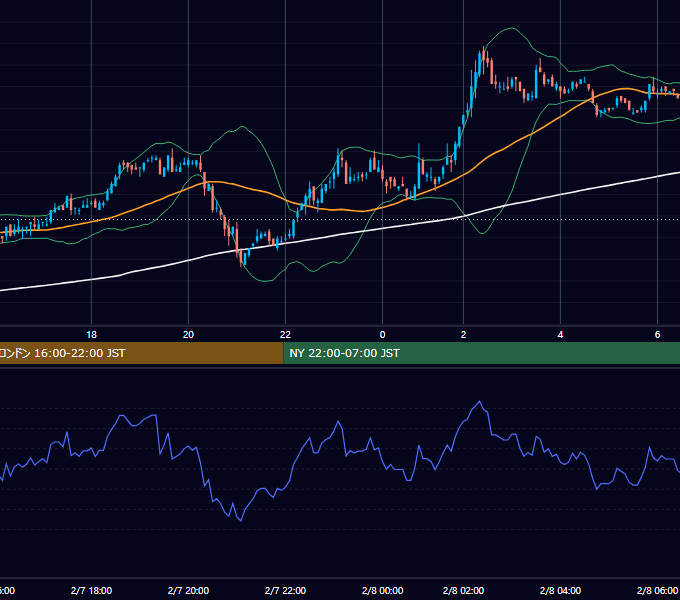Viewport: 680px width, 600px height.
Task: Click the 18 hour label on price chart axis
Action: (92, 335)
